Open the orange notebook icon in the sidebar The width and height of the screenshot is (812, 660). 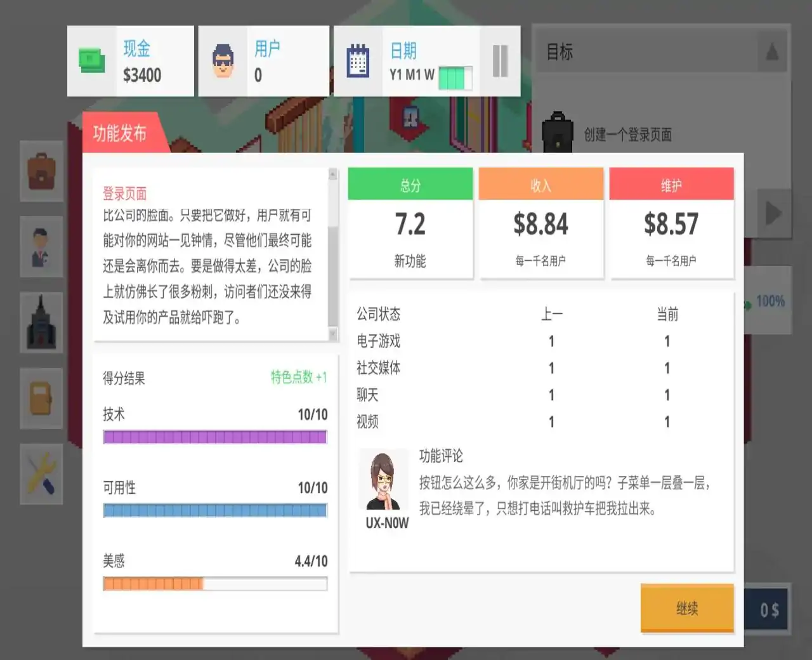tap(41, 399)
